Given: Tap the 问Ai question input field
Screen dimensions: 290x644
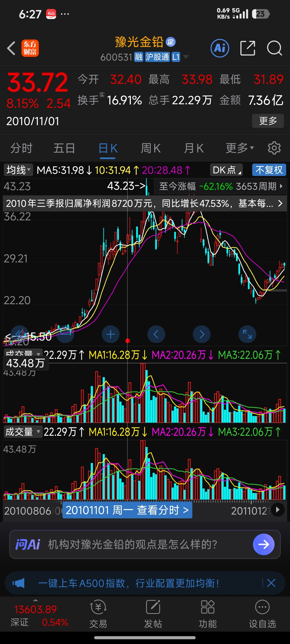Looking at the screenshot, I should tap(145, 544).
